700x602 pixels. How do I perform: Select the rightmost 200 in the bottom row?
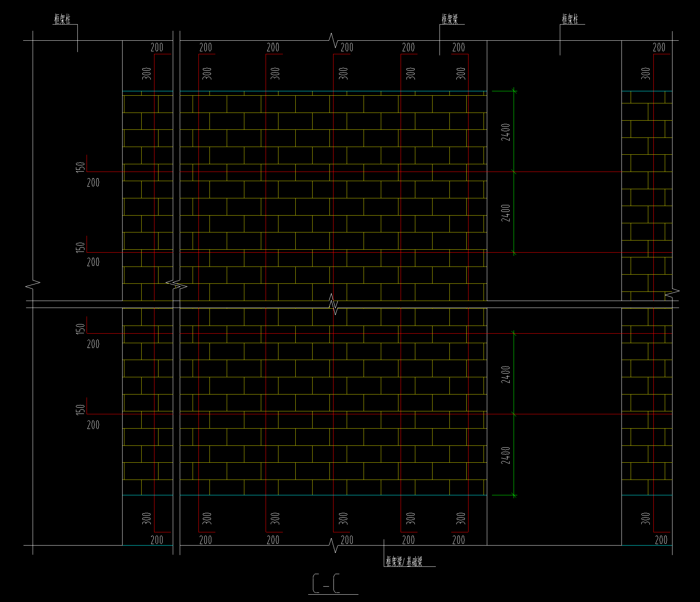click(661, 540)
